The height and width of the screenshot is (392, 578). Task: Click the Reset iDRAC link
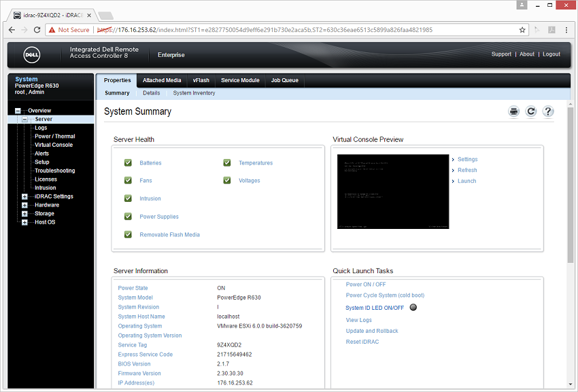click(362, 342)
